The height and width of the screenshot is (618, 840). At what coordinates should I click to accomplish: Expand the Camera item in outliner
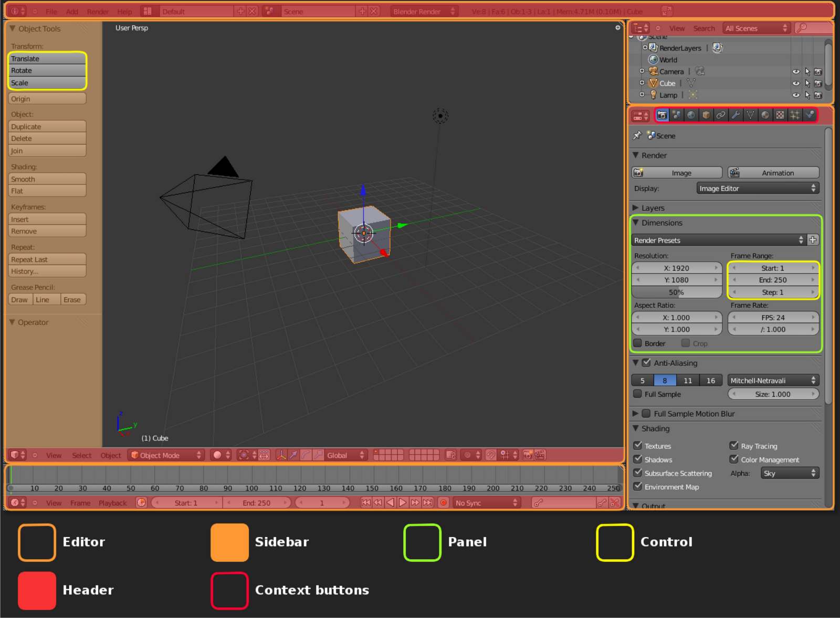pos(642,71)
